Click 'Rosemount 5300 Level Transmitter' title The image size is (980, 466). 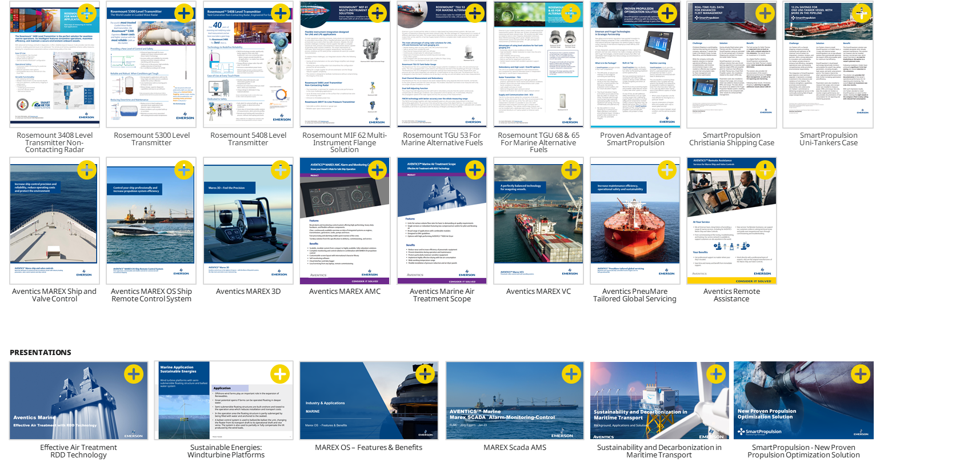(151, 139)
